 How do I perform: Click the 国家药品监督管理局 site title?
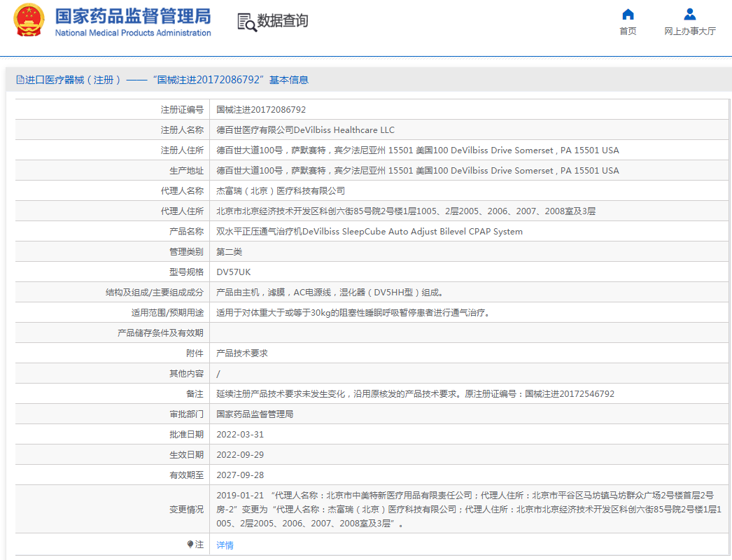tap(132, 15)
